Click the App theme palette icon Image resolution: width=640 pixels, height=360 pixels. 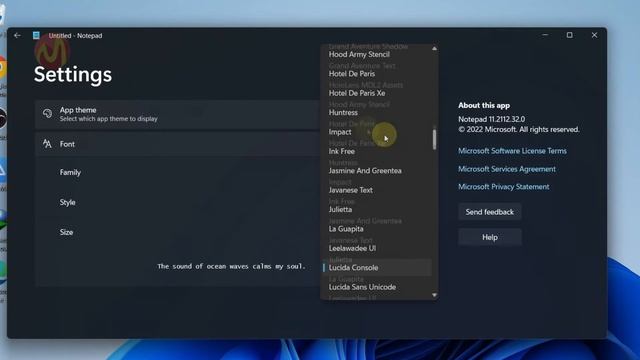pyautogui.click(x=47, y=114)
